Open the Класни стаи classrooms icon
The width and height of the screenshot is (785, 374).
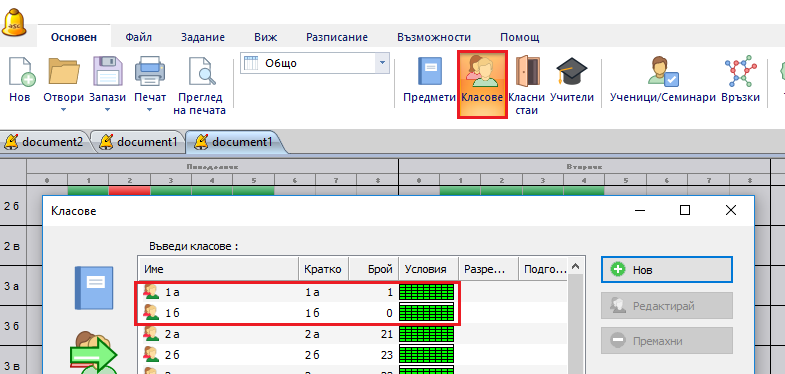point(527,71)
